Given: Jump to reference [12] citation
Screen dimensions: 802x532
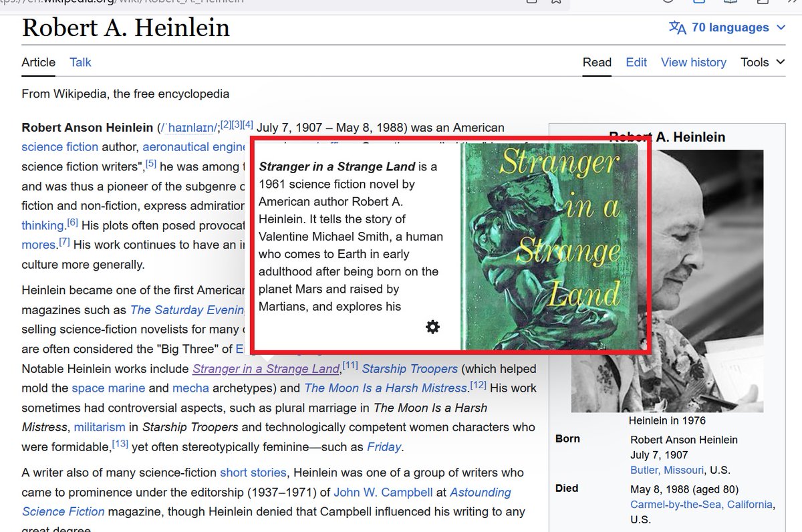Looking at the screenshot, I should pos(478,384).
